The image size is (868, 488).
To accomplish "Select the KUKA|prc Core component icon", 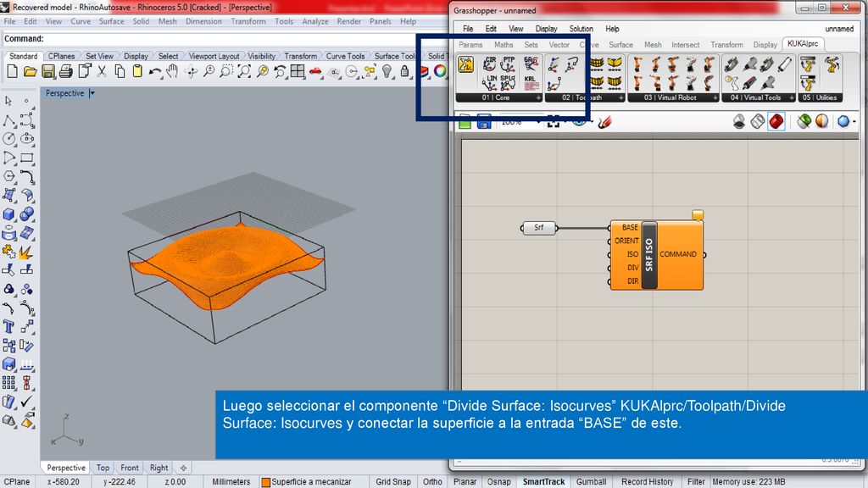I will (x=466, y=65).
